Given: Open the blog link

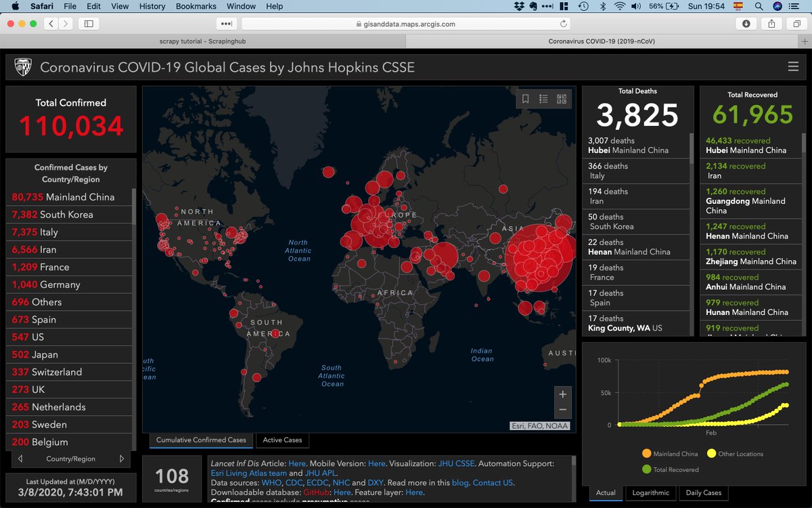Looking at the screenshot, I should coord(459,483).
